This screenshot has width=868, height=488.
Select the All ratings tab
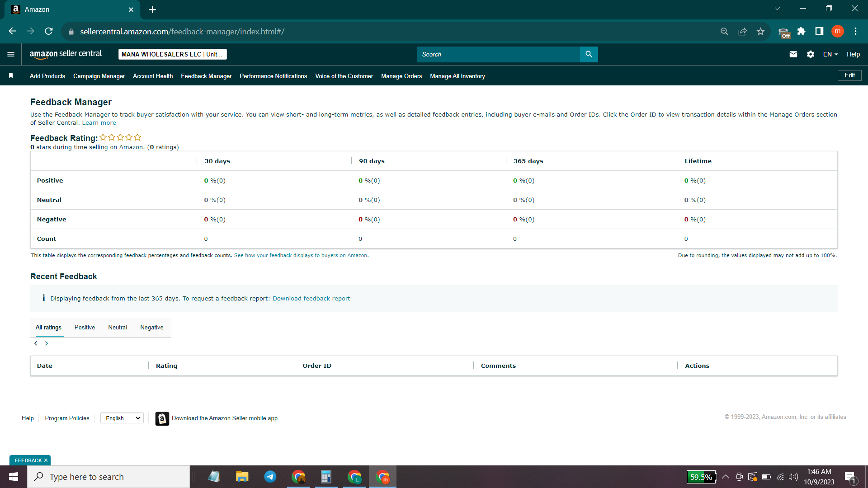(x=48, y=328)
